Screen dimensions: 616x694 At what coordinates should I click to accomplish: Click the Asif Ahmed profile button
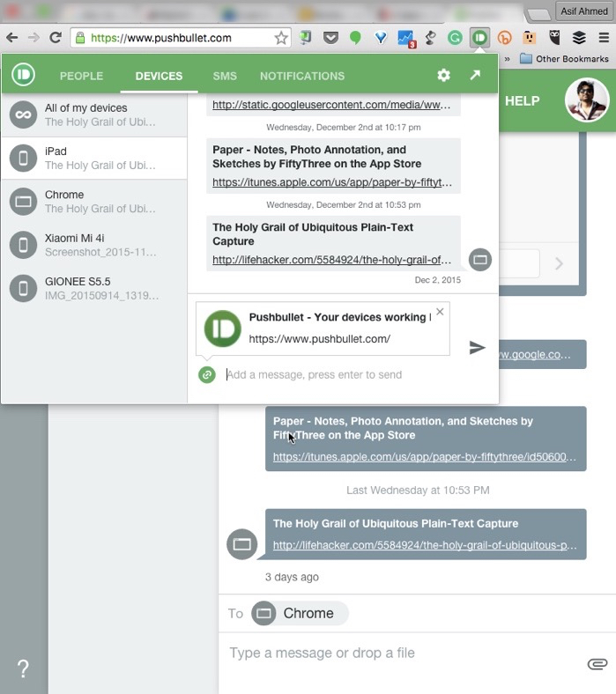tap(584, 11)
